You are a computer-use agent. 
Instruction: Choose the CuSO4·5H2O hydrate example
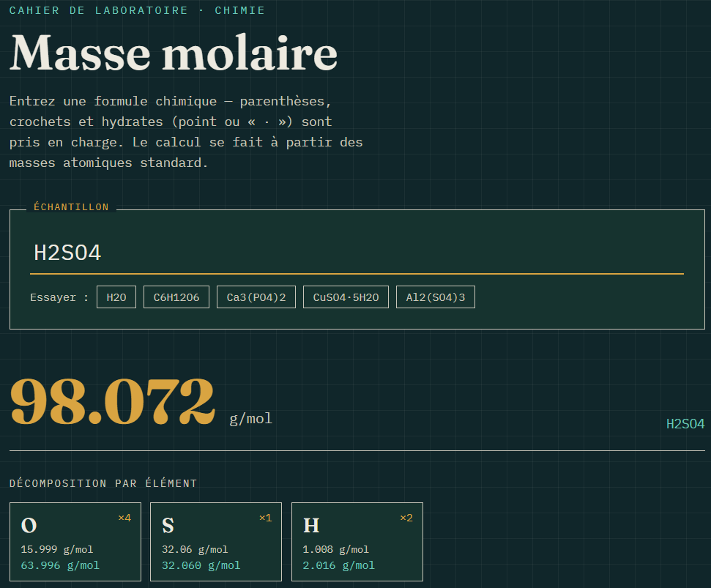pyautogui.click(x=346, y=297)
